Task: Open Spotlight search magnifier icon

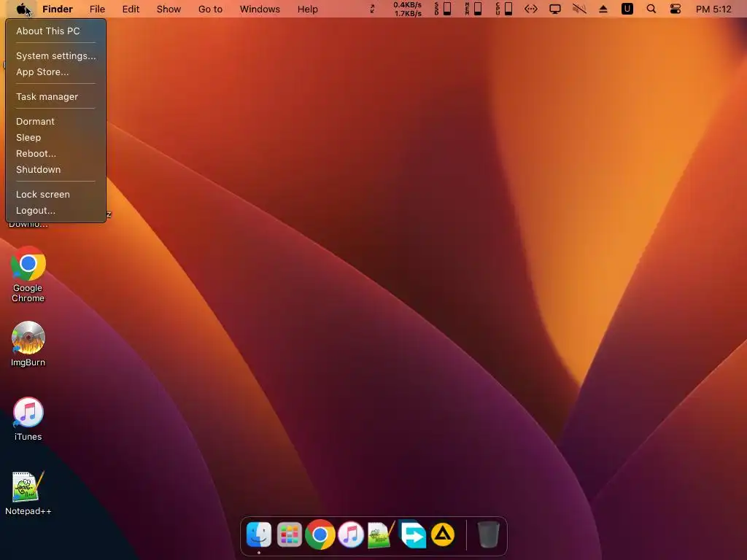Action: pos(651,9)
